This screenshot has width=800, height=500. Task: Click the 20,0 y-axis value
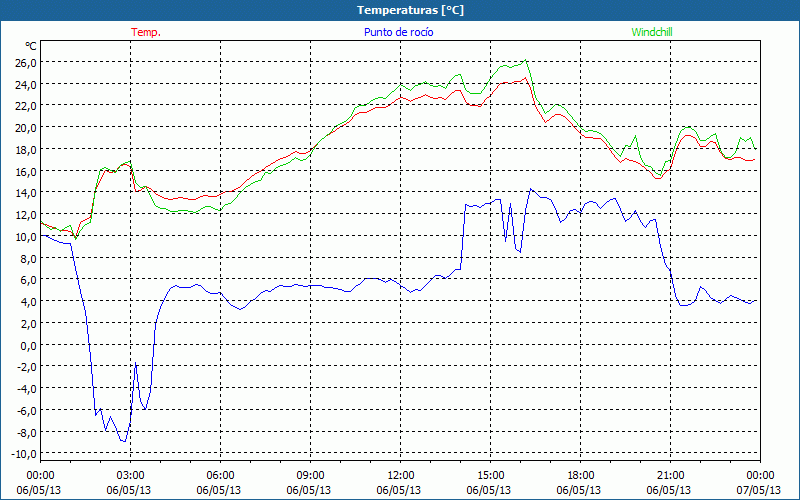27,128
